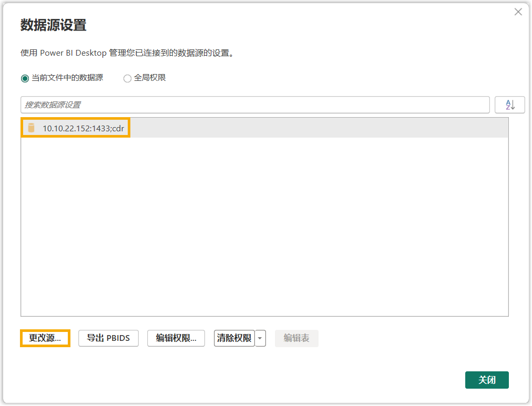Click the 清除权限 button
Viewport: 532px width, 406px height.
[x=234, y=338]
